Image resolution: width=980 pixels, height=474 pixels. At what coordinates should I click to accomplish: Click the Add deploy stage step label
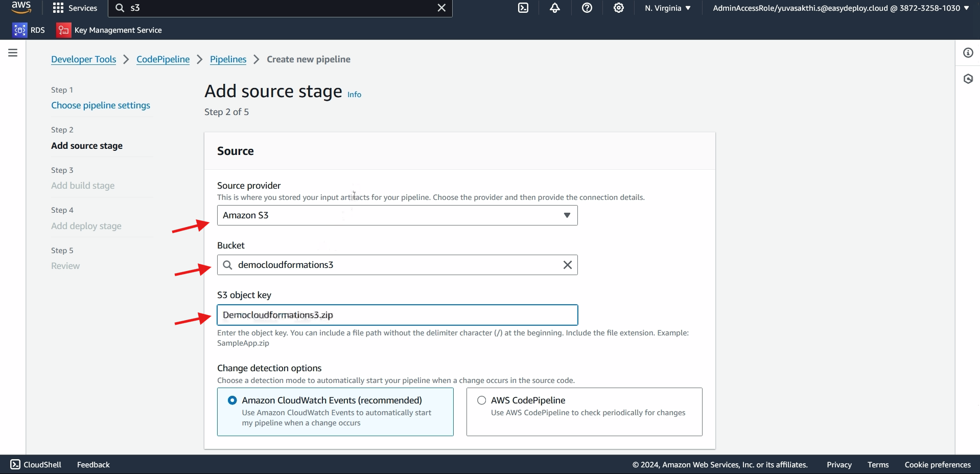[86, 226]
